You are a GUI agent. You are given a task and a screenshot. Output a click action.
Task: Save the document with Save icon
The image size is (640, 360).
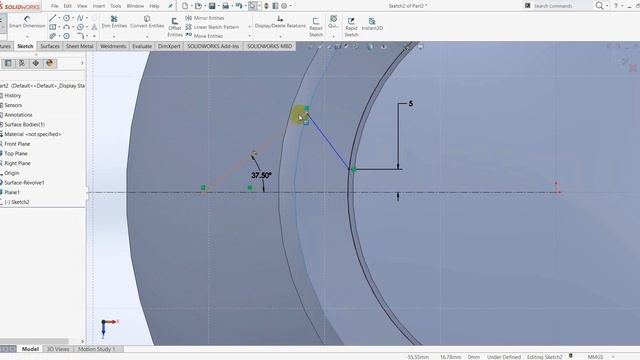pyautogui.click(x=212, y=6)
